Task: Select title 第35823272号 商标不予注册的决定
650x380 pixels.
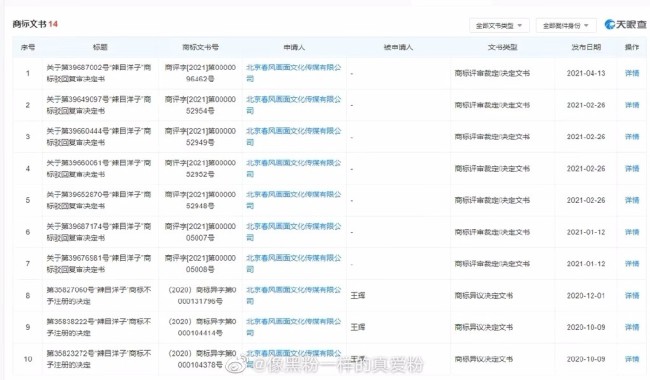Action: coord(99,359)
